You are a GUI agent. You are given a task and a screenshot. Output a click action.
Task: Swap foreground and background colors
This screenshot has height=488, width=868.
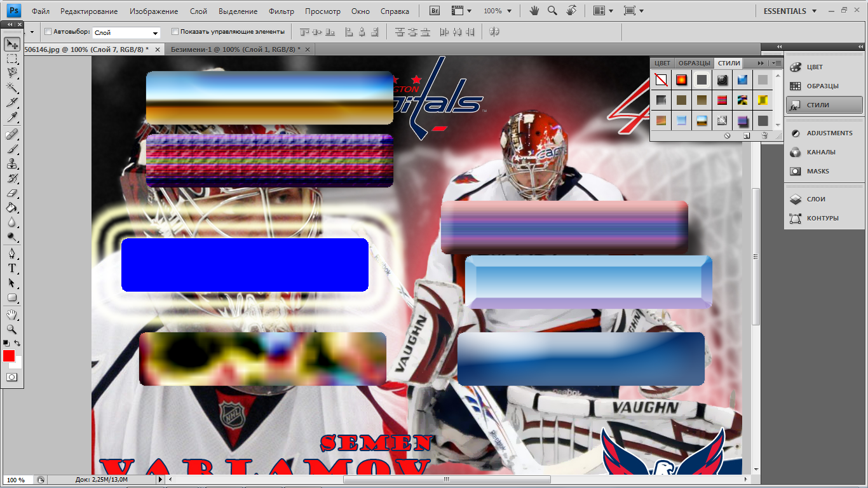tap(18, 343)
